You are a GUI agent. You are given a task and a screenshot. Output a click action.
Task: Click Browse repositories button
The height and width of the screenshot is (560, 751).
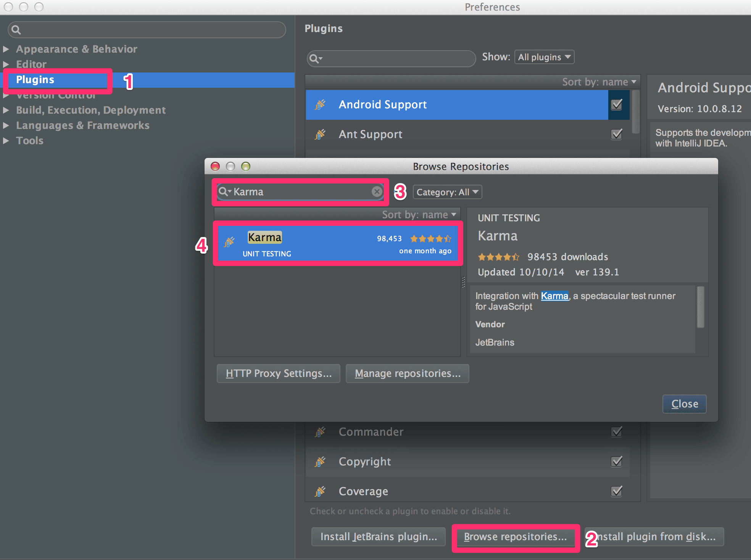point(516,537)
